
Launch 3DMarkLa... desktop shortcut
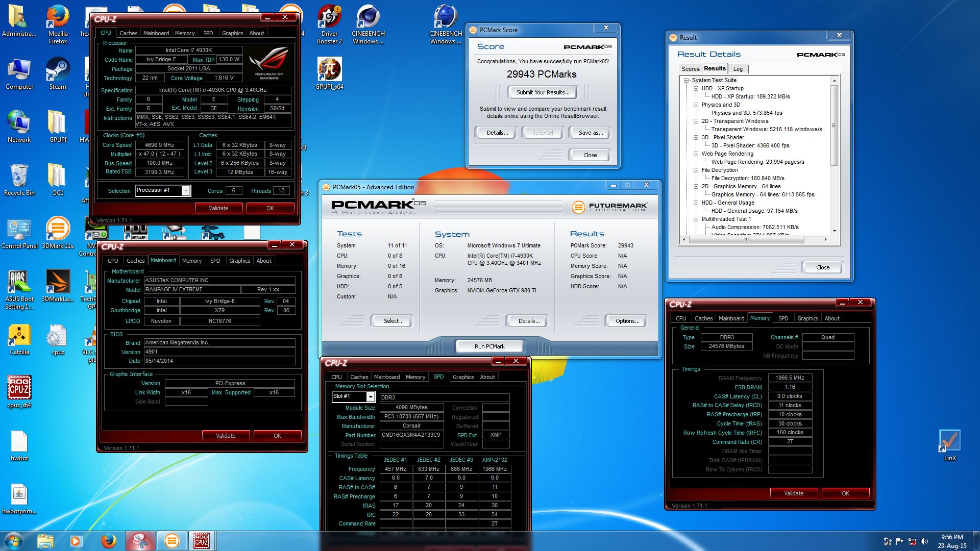(x=58, y=285)
